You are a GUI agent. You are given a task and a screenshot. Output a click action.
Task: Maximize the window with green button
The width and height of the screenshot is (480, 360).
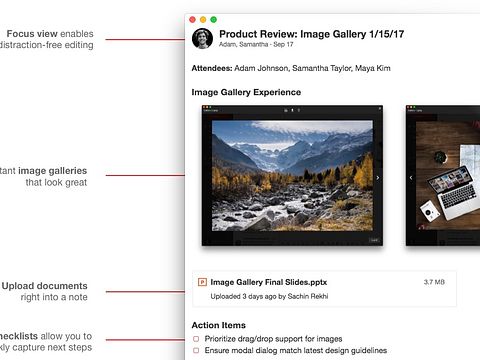click(x=214, y=20)
